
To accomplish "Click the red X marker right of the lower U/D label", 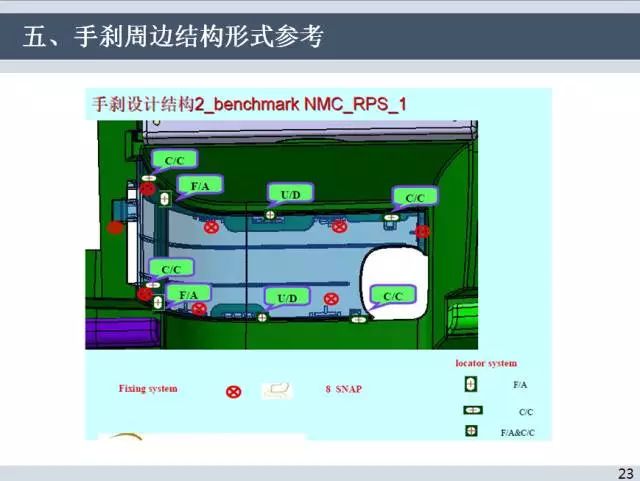I will click(331, 298).
